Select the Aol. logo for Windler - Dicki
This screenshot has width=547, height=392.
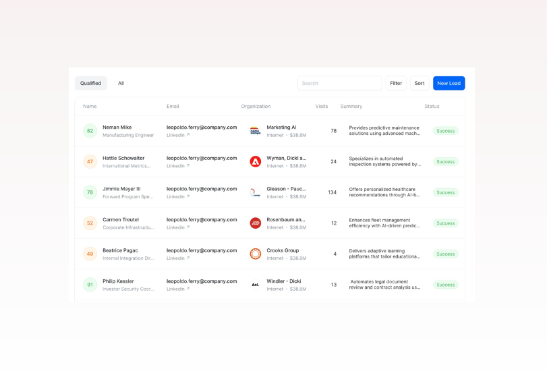click(x=255, y=285)
